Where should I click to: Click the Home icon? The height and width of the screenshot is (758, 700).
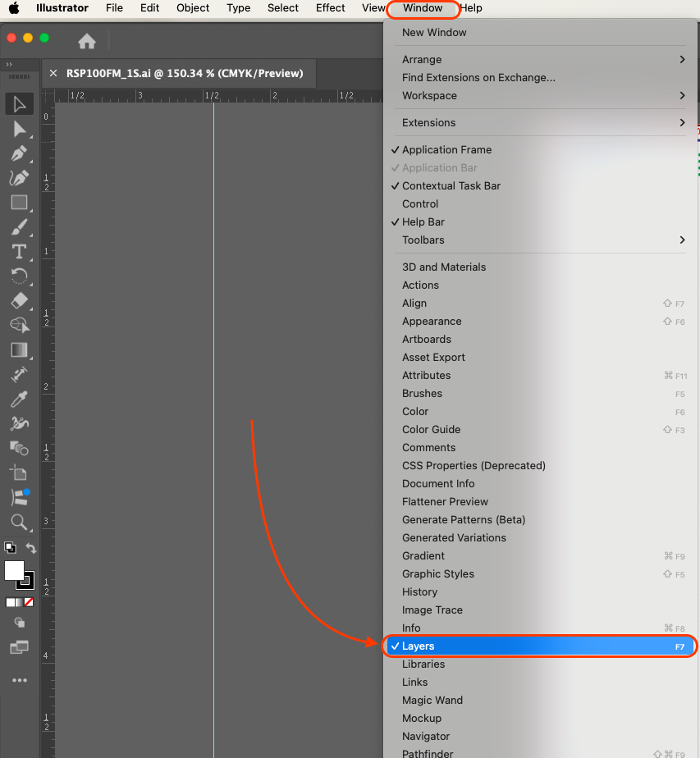(x=87, y=41)
